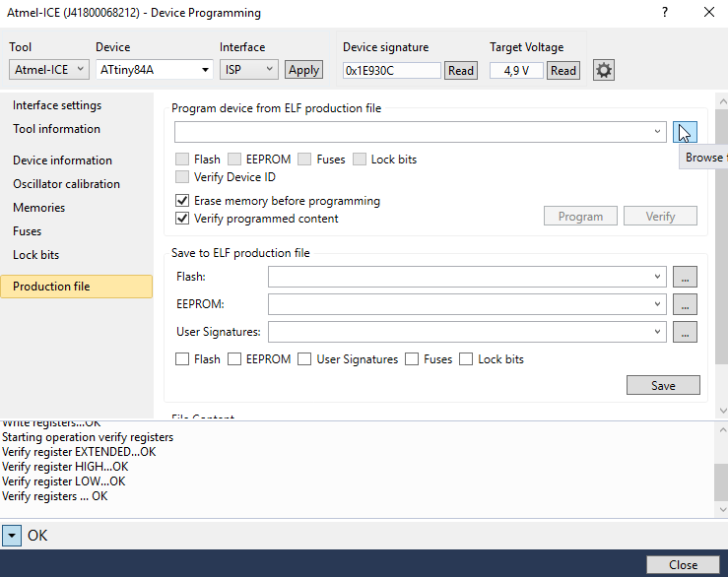Open Tool information page
This screenshot has height=577, width=728.
[56, 129]
